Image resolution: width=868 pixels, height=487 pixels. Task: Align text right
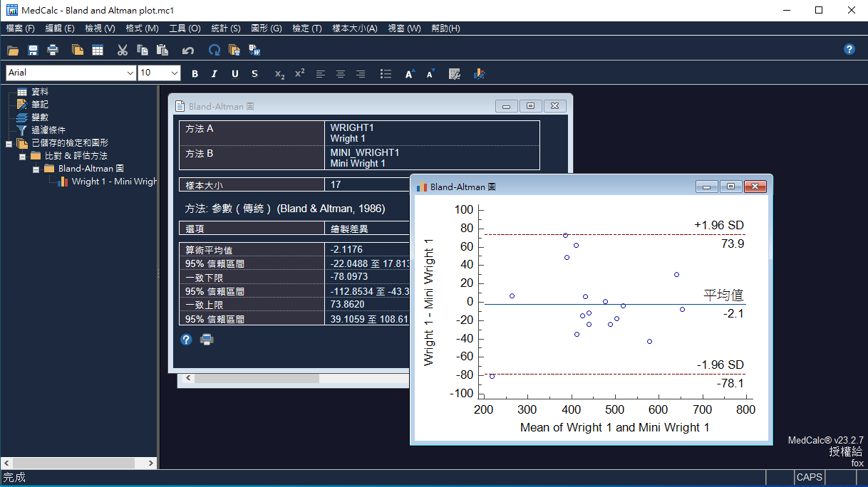(x=361, y=73)
